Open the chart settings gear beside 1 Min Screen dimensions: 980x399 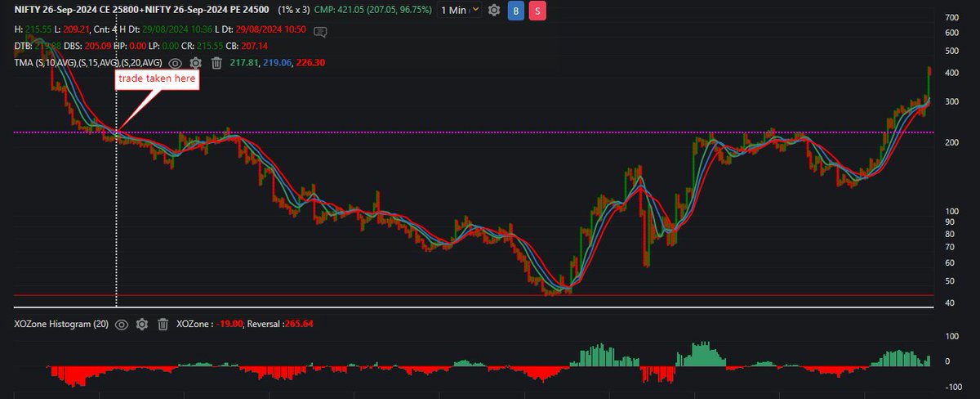pyautogui.click(x=494, y=11)
